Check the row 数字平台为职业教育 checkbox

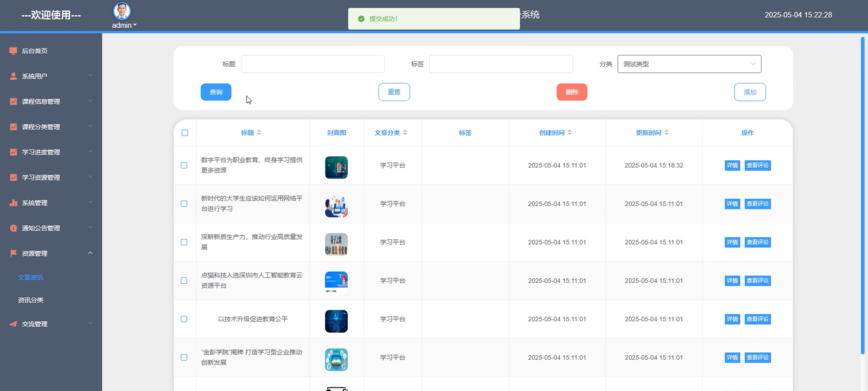pos(184,165)
